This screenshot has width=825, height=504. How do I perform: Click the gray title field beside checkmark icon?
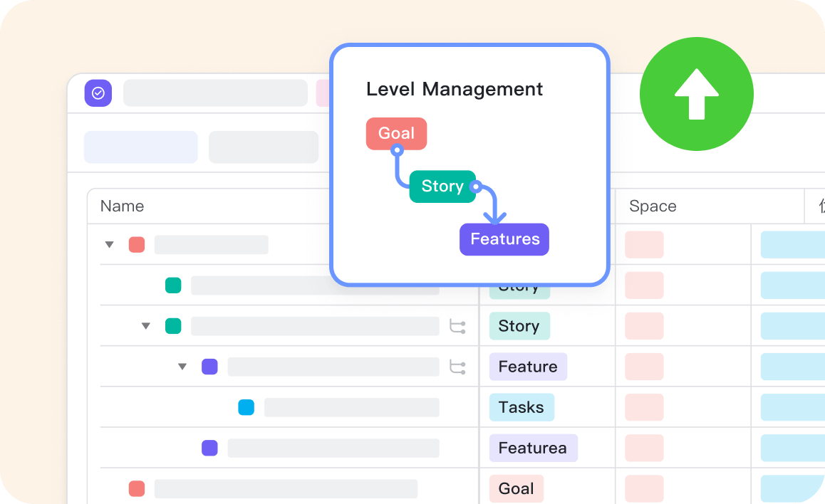pos(215,93)
